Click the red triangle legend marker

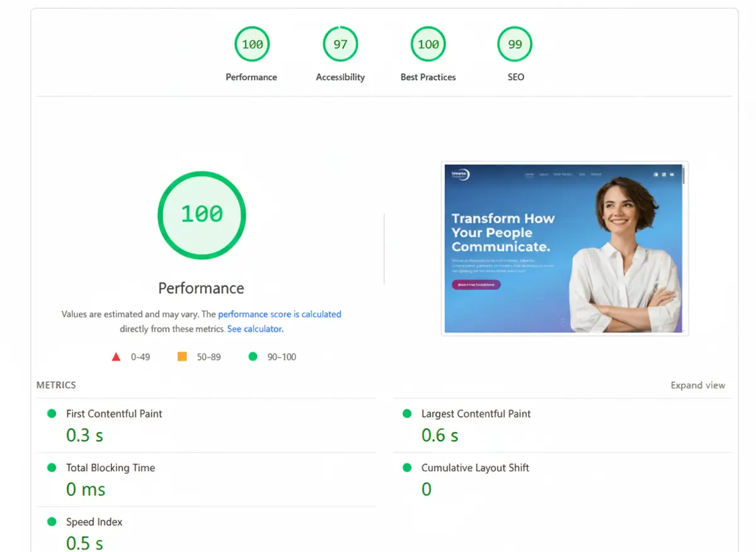coord(116,356)
